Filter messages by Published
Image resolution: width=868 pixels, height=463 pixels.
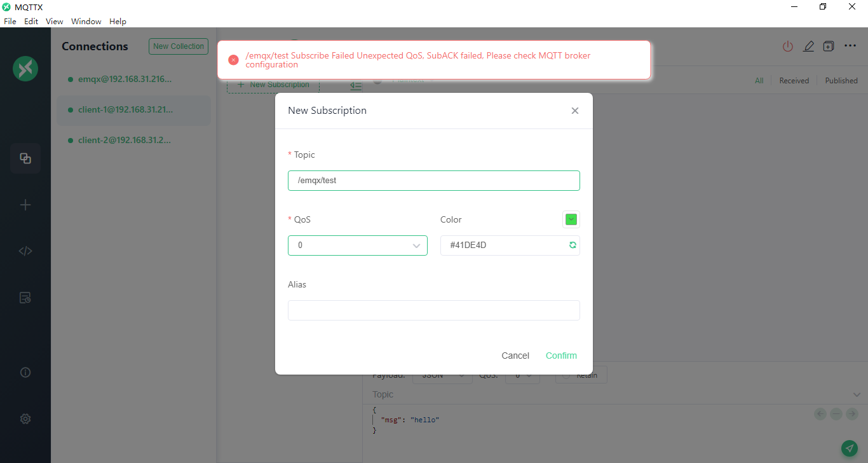[x=841, y=81]
